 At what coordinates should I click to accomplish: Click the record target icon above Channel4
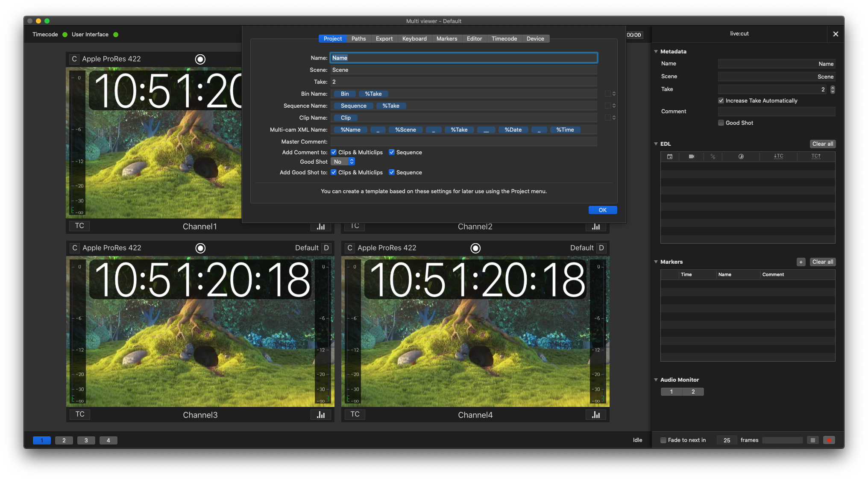pyautogui.click(x=475, y=248)
